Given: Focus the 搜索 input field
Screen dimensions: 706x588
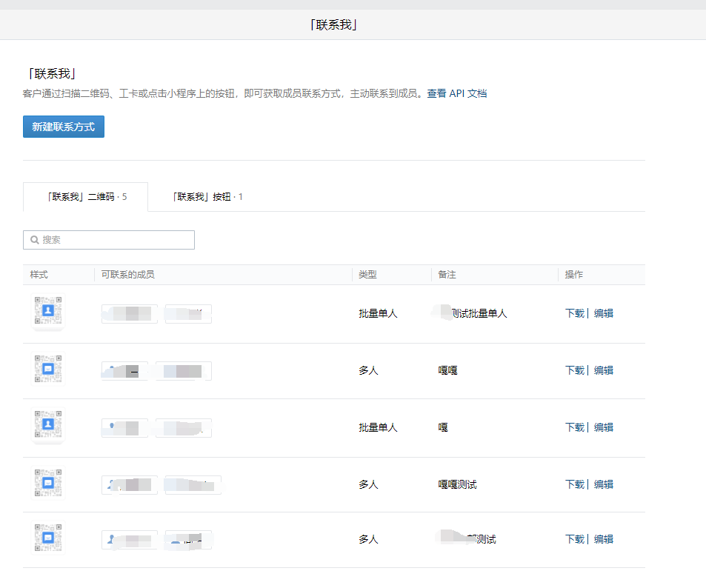Looking at the screenshot, I should click(115, 240).
